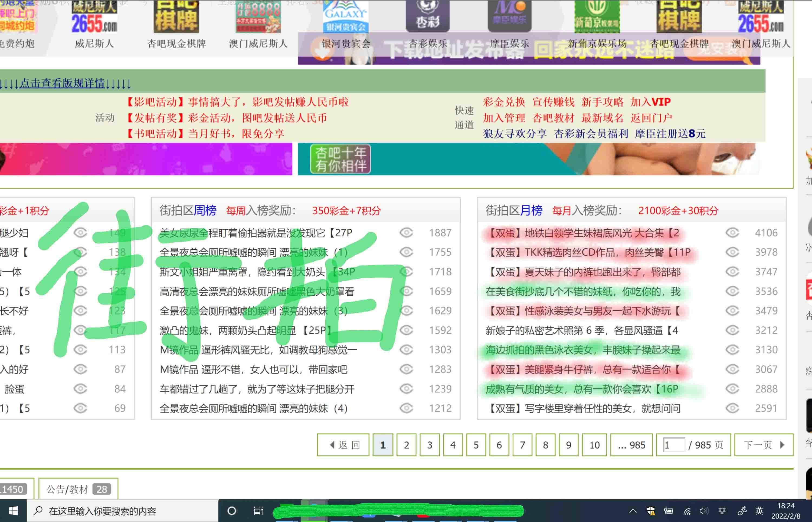Click the 返回 back button
The height and width of the screenshot is (522, 812).
pos(343,445)
